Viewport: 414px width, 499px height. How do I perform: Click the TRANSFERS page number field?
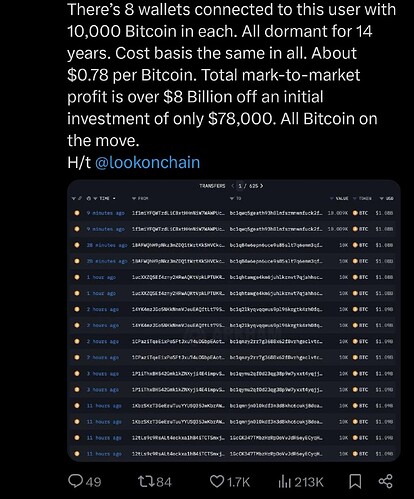240,186
